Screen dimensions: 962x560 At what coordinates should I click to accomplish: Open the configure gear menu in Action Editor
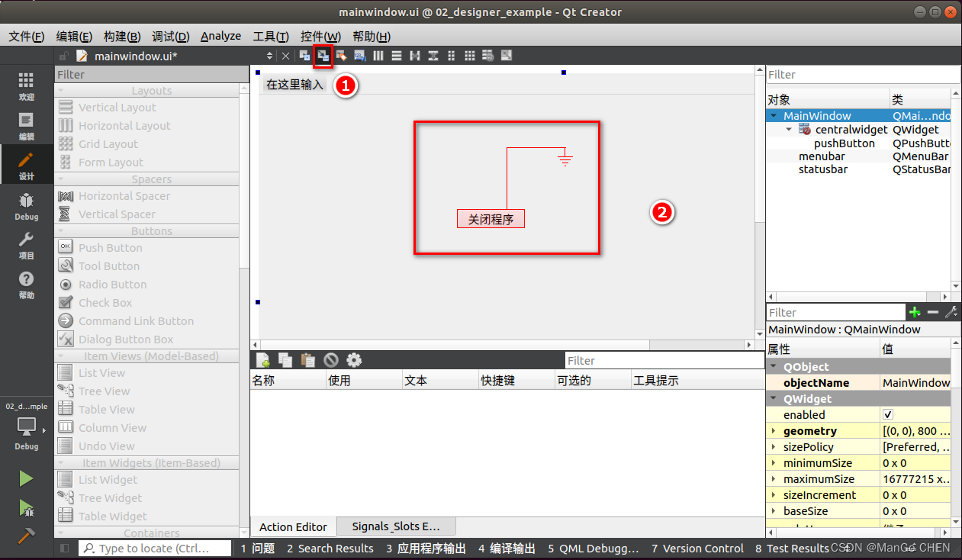tap(352, 359)
